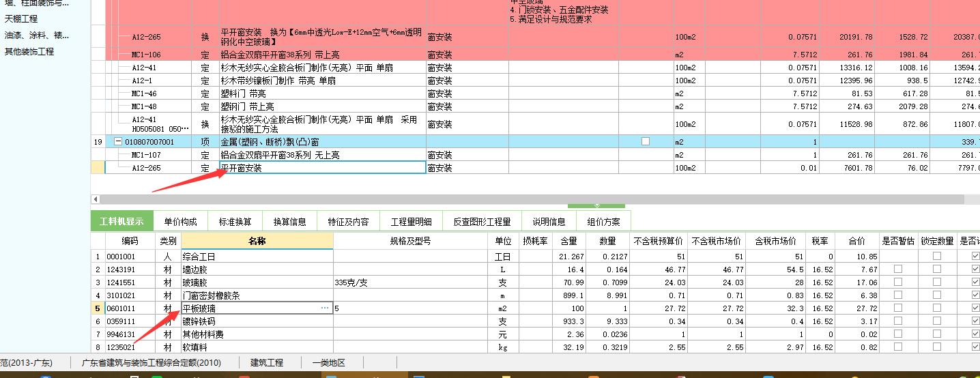Toggle 是否暂估 checkbox for 镀锌铁码
The height and width of the screenshot is (378, 980).
(898, 321)
